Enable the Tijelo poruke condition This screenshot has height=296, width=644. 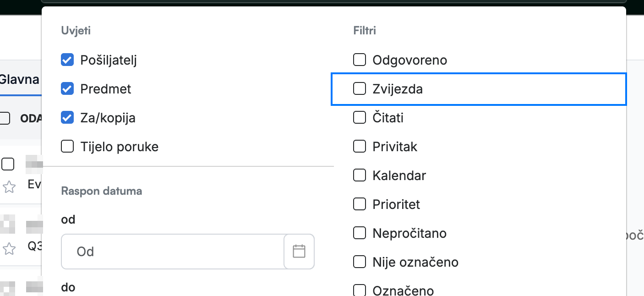tap(67, 147)
